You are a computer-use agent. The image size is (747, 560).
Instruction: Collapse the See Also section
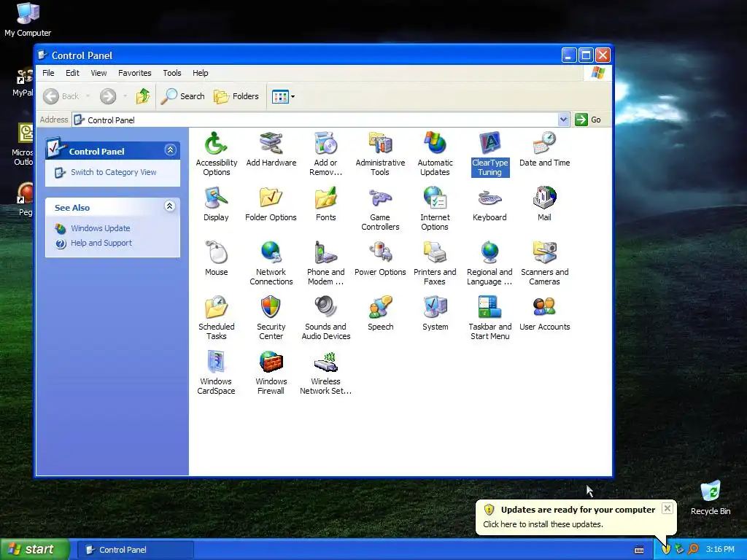coord(170,206)
